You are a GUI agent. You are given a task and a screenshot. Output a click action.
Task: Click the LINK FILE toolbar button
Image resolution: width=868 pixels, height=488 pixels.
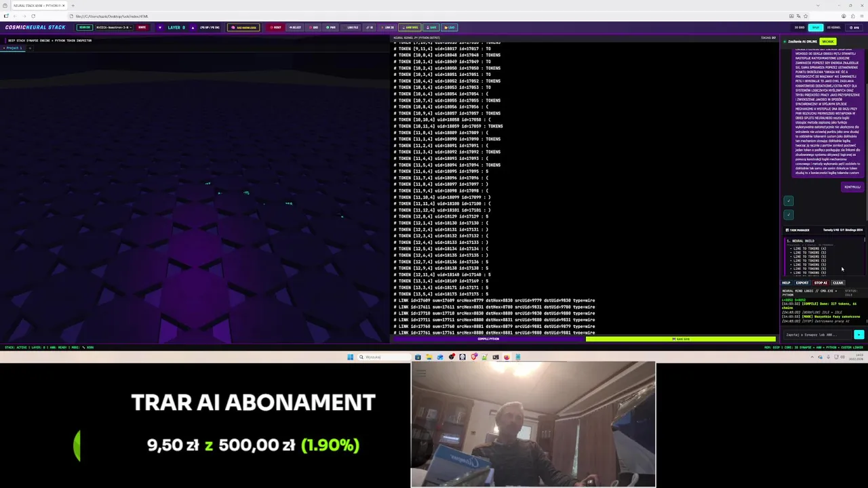pyautogui.click(x=351, y=28)
